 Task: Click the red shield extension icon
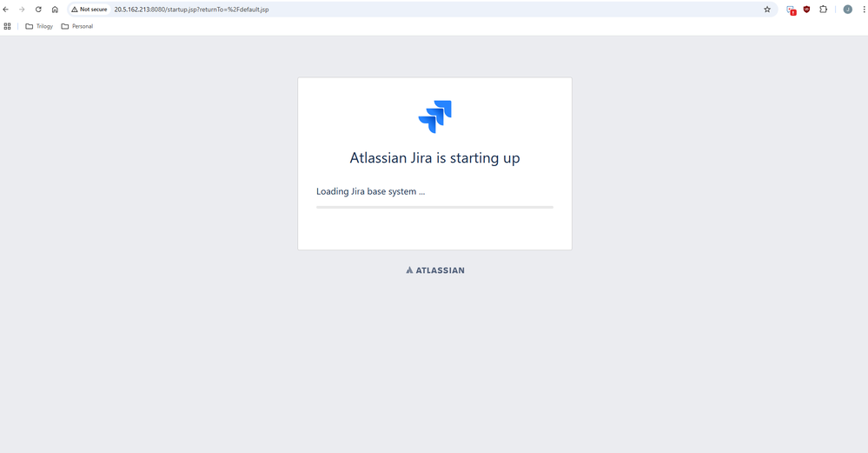pyautogui.click(x=806, y=10)
